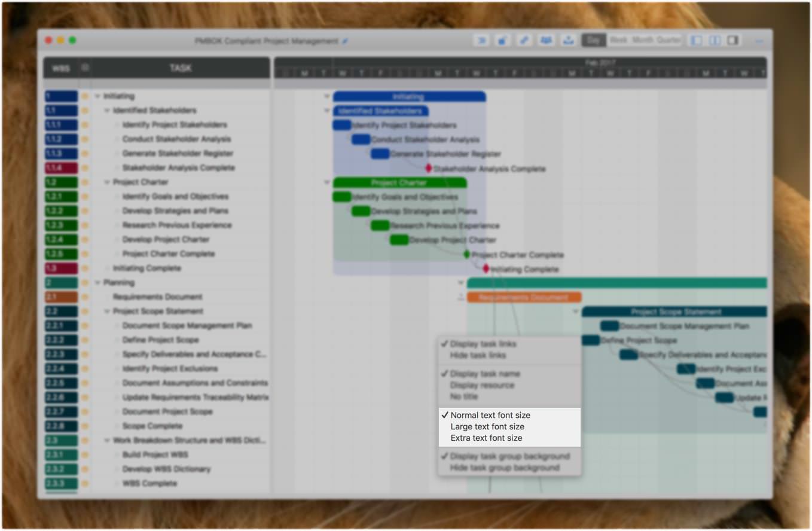The width and height of the screenshot is (812, 531).
Task: Switch timeline scale to Quarter
Action: (668, 40)
